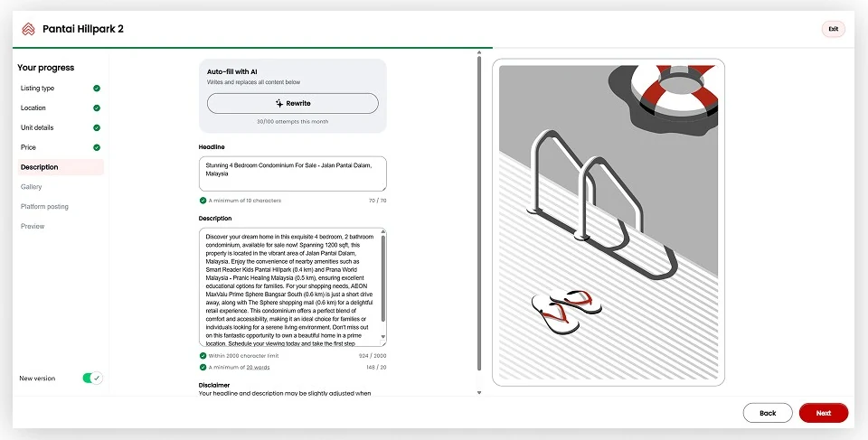Click the form panel scroll down arrow

479,393
